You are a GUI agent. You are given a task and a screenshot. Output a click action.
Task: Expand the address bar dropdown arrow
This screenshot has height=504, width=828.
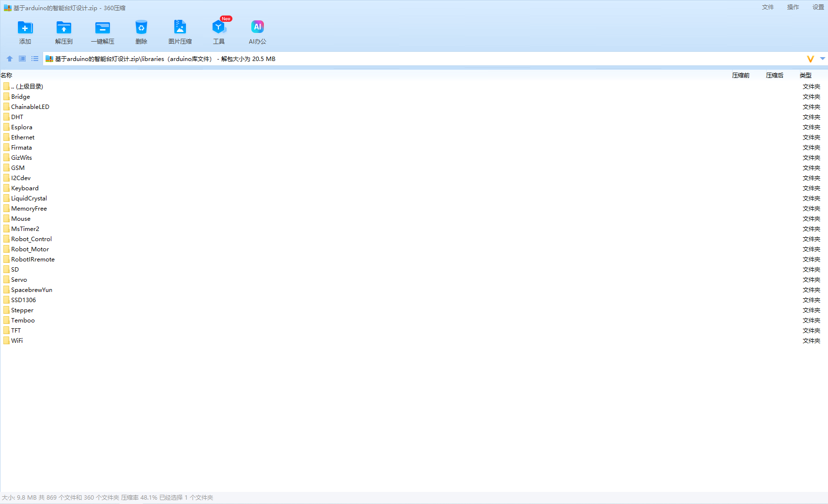pyautogui.click(x=822, y=59)
